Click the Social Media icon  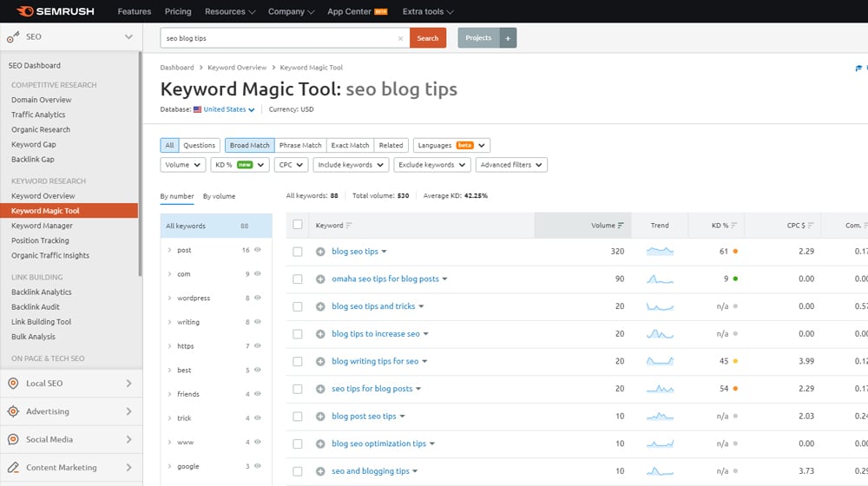tap(13, 439)
